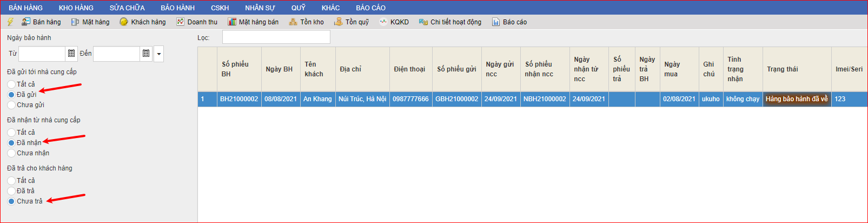Select Tất cả under Đã gửi tới nhà cung cấp
The width and height of the screenshot is (868, 223).
point(11,84)
